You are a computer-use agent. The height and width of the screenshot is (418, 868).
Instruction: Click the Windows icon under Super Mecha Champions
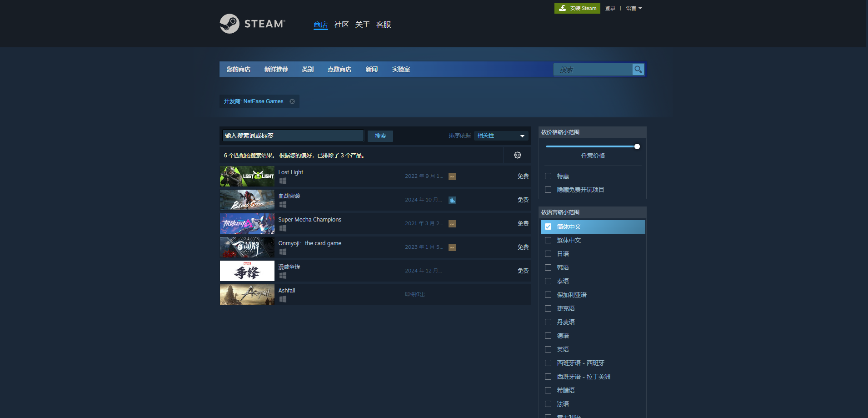pos(283,228)
